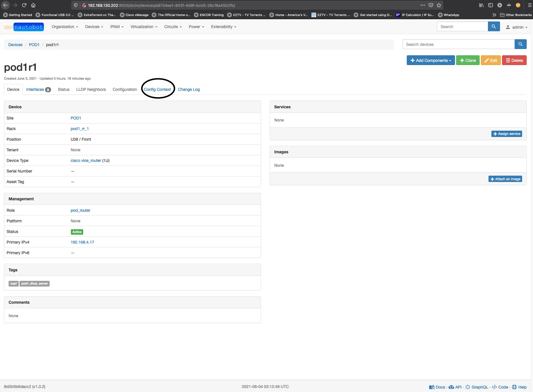
Task: Expand the IPAM dropdown menu
Action: coord(117,27)
